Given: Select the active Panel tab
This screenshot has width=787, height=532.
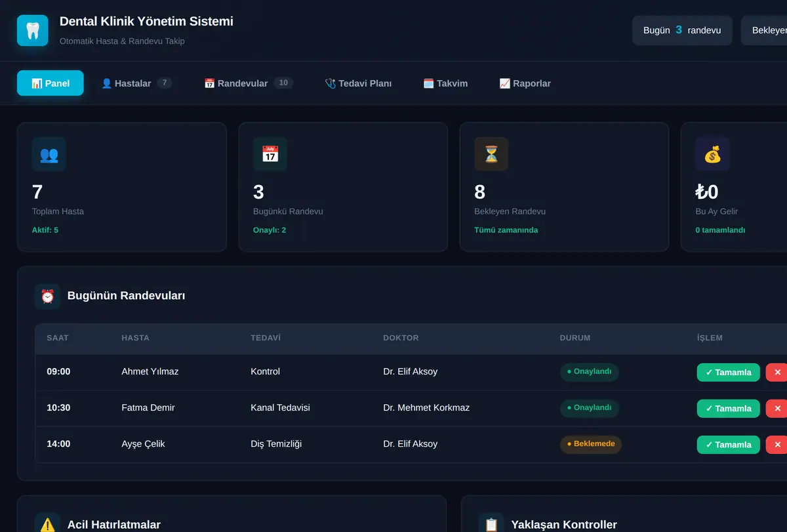Looking at the screenshot, I should (50, 83).
